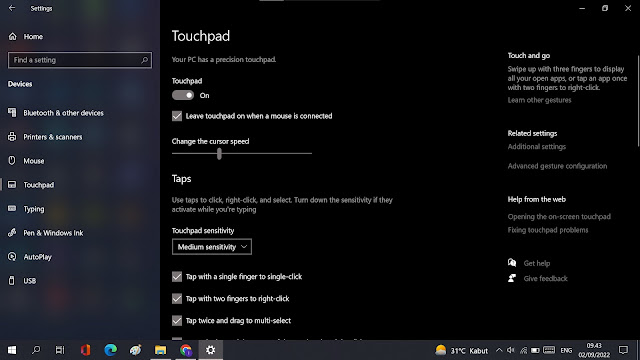Click the keyboard icon next to Typing
Image resolution: width=640 pixels, height=360 pixels.
[12, 209]
